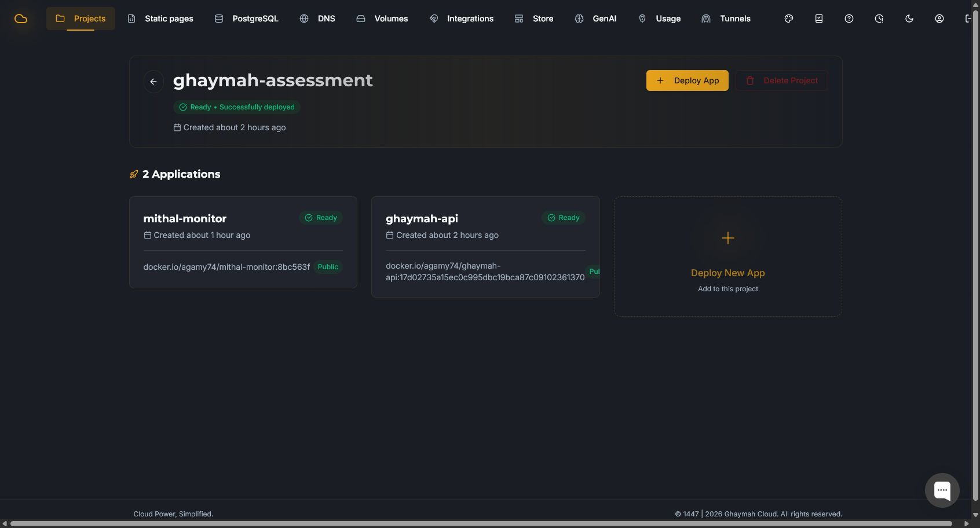Click the horizontal scrollbar at the bottom
Viewport: 980px width, 528px height.
click(481, 524)
